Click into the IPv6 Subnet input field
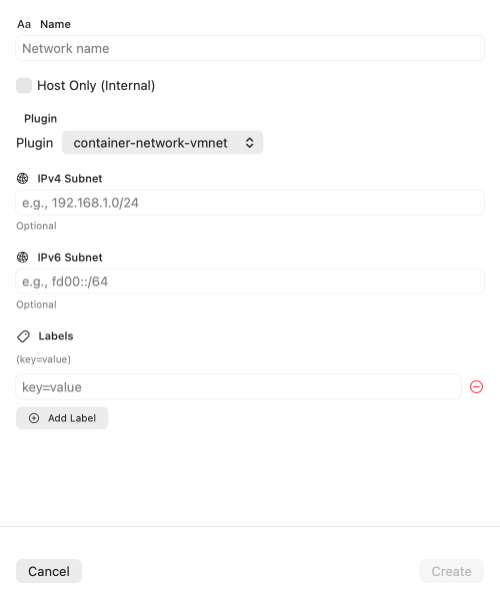This screenshot has height=599, width=500. pos(250,281)
